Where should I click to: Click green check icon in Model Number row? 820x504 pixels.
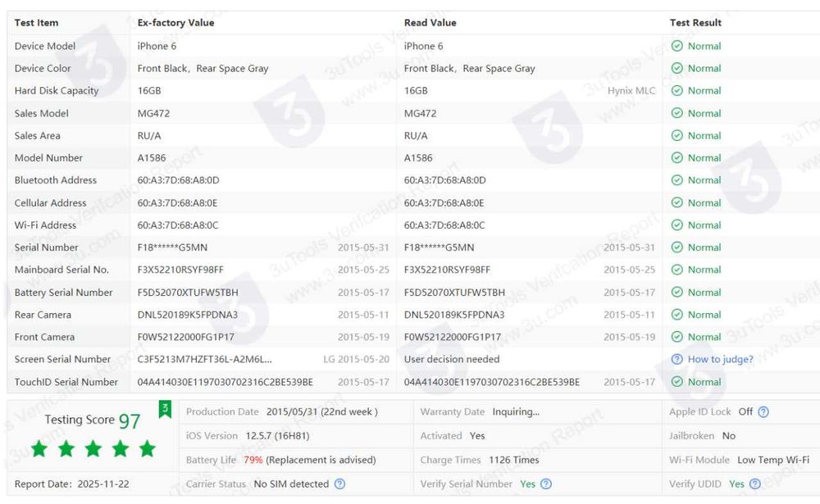click(676, 158)
